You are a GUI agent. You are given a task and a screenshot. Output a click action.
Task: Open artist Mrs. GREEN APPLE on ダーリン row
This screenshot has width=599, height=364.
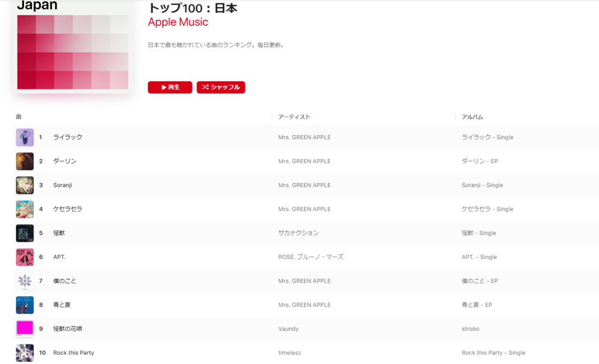click(x=304, y=161)
